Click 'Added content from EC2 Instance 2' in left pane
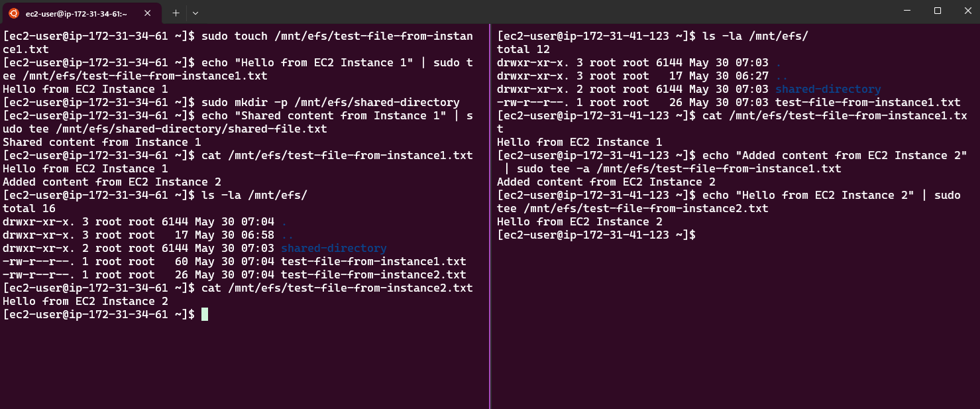Viewport: 980px width, 409px height. tap(112, 182)
